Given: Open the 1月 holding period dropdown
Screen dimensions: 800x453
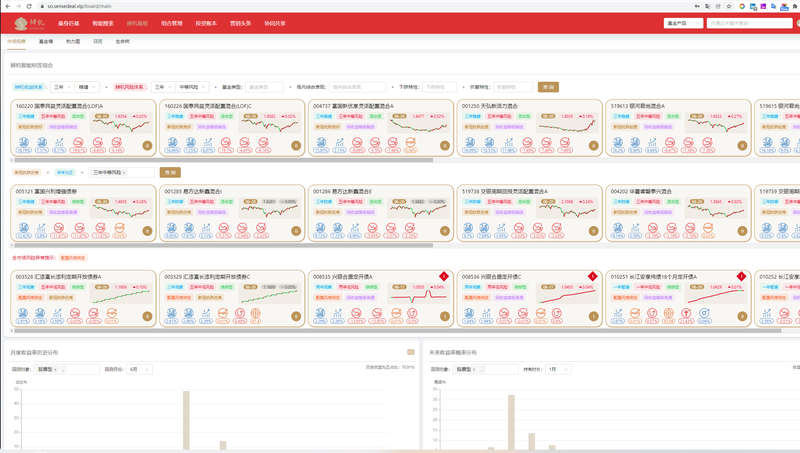Looking at the screenshot, I should [558, 369].
